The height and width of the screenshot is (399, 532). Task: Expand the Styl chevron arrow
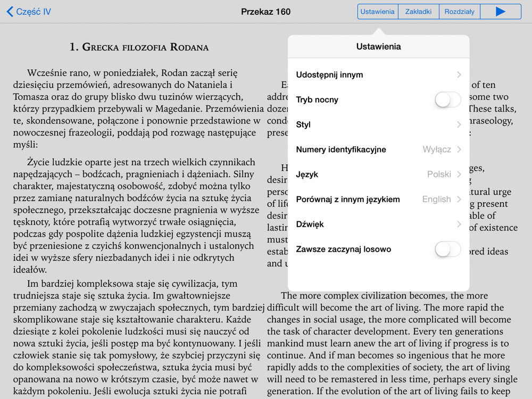pos(459,124)
